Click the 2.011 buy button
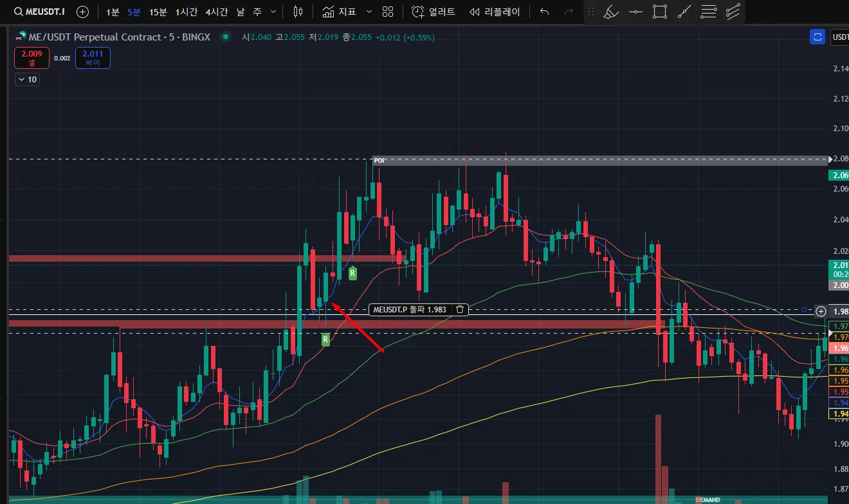 (93, 58)
